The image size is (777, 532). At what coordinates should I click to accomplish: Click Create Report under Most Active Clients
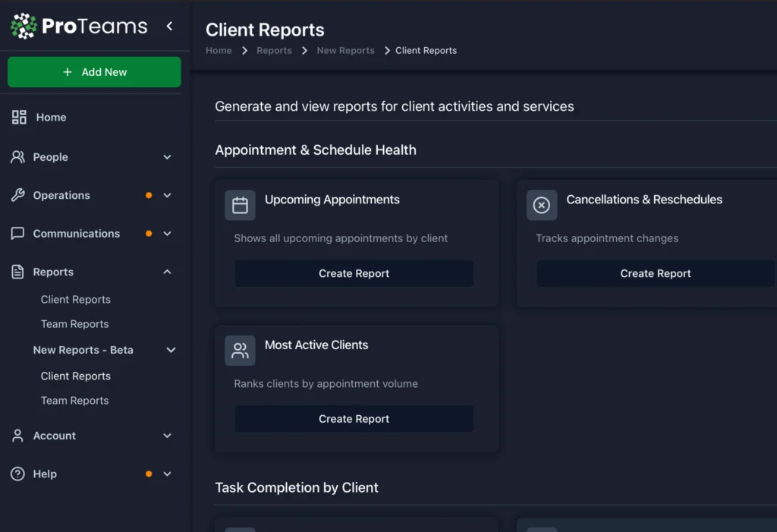click(x=354, y=418)
